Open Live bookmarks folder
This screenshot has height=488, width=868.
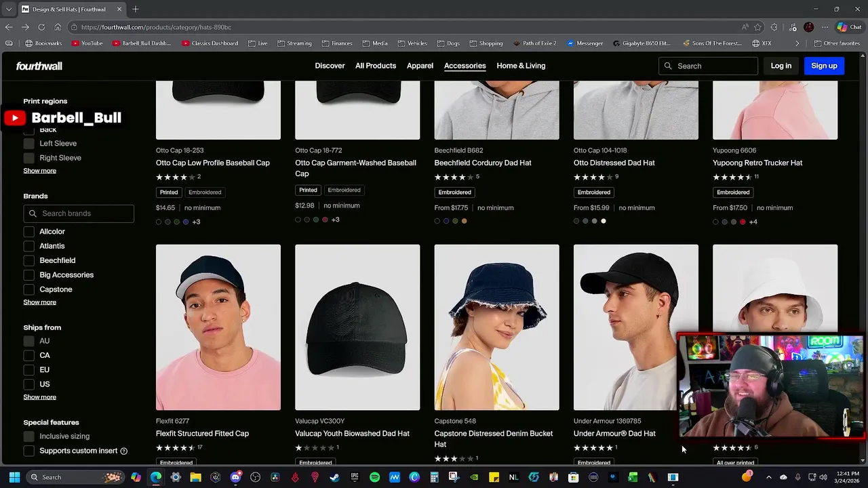click(258, 43)
